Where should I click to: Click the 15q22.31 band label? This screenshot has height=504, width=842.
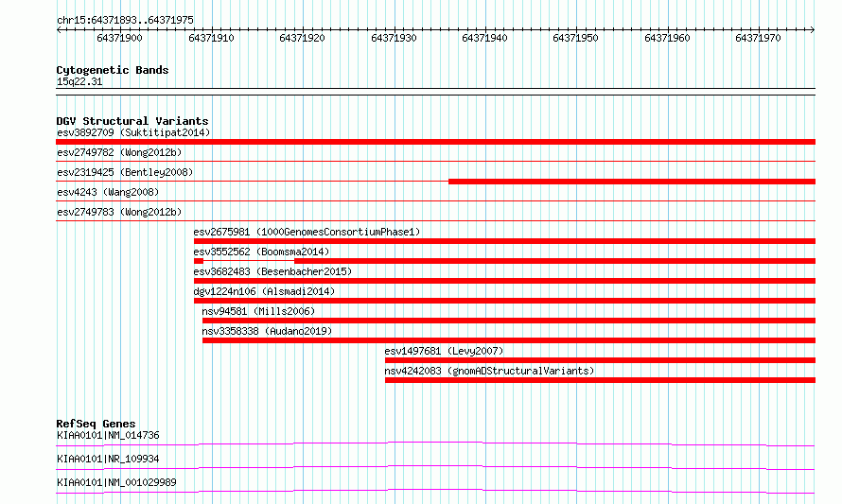79,81
